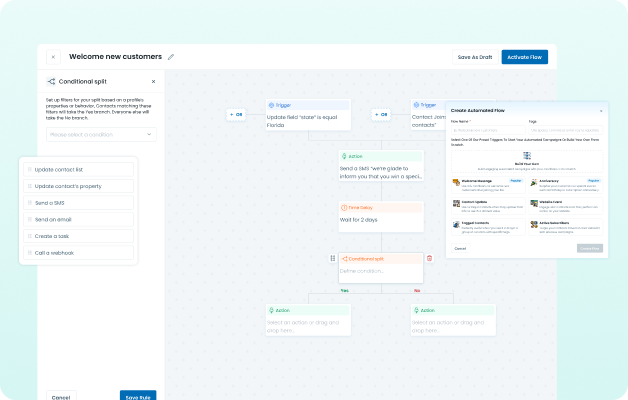Select 'Send a SMS' action item
Image resolution: width=628 pixels, height=400 pixels.
pos(80,202)
